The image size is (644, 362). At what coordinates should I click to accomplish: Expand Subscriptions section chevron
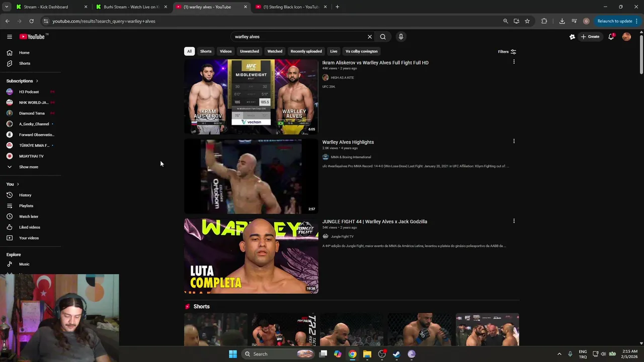tap(37, 81)
